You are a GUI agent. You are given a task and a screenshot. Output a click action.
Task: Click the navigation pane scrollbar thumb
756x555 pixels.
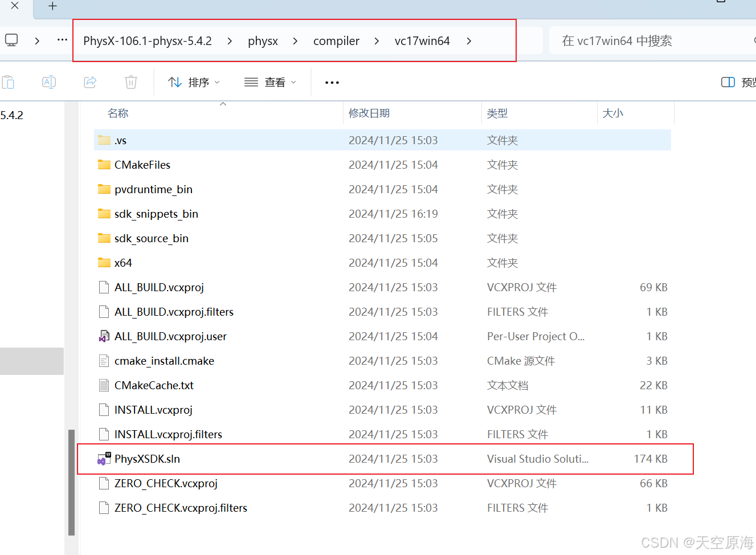(x=71, y=482)
